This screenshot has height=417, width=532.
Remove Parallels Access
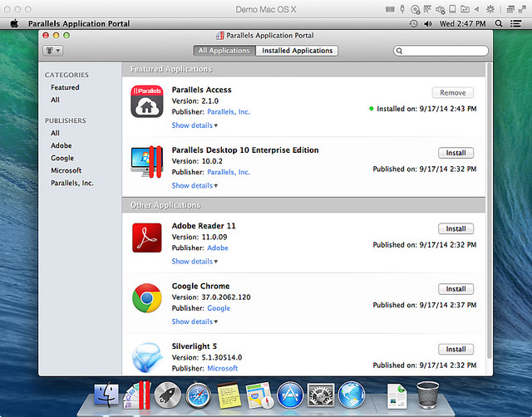tap(452, 92)
